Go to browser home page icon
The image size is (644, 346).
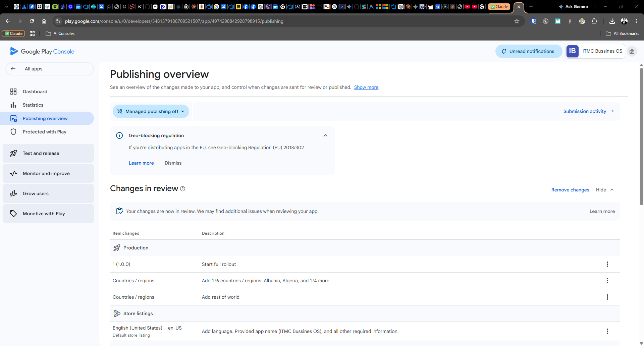tap(44, 21)
